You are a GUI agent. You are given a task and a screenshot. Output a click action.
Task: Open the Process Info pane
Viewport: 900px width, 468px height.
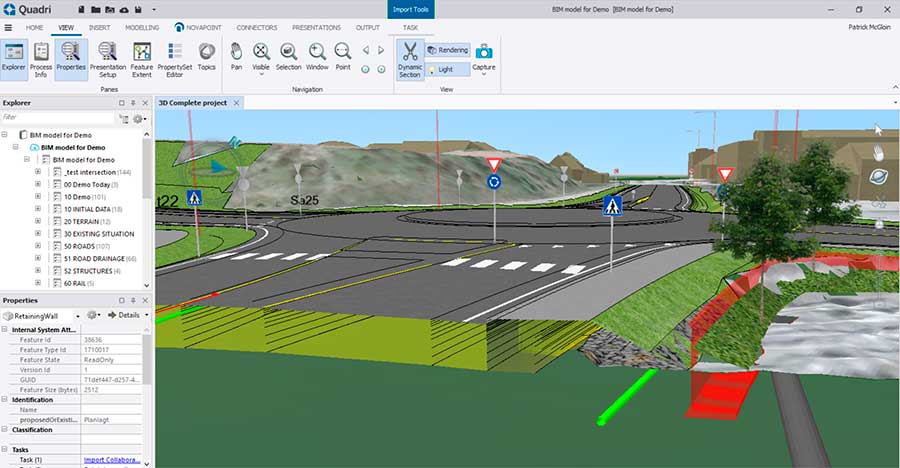(x=41, y=58)
